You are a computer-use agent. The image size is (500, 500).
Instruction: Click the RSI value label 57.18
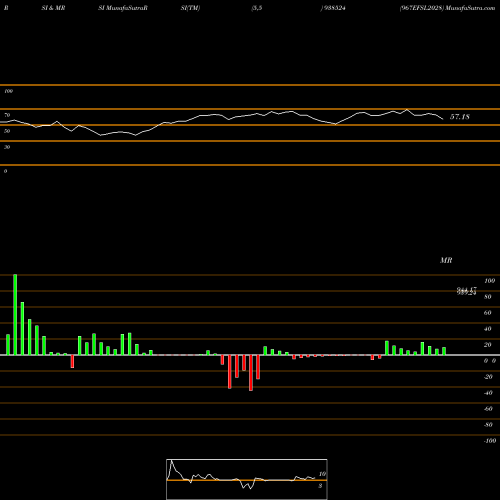point(460,117)
